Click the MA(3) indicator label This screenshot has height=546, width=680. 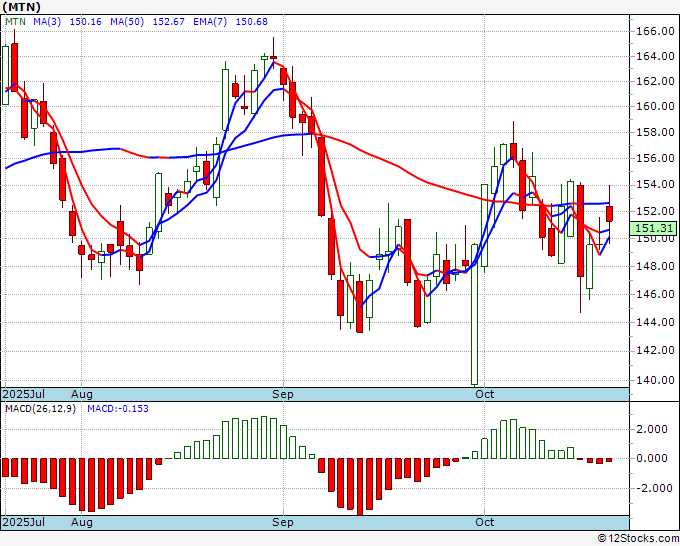[47, 21]
